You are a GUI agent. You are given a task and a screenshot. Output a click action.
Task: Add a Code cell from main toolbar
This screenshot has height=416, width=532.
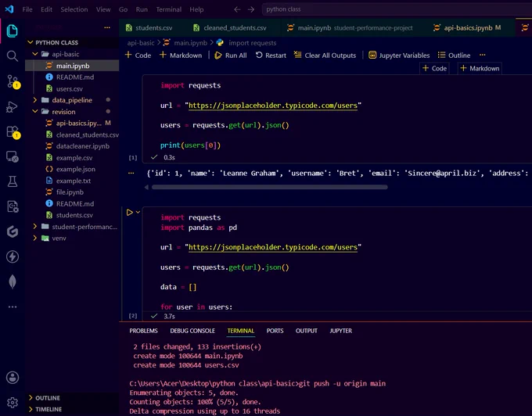point(138,56)
